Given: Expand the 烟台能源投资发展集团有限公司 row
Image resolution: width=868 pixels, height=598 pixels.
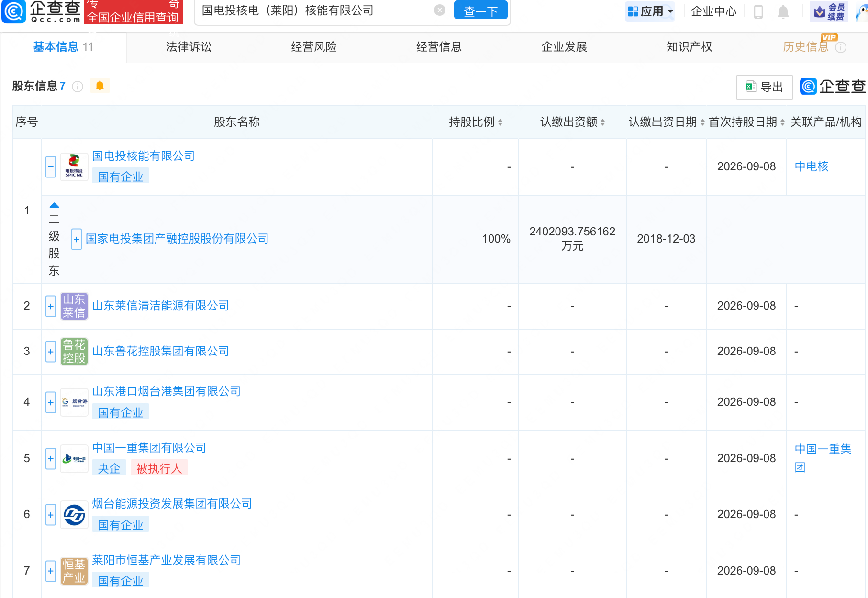Looking at the screenshot, I should tap(51, 515).
